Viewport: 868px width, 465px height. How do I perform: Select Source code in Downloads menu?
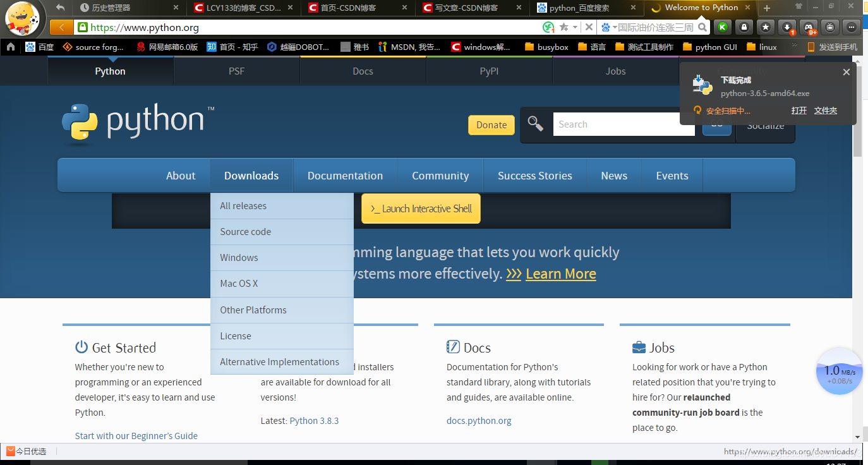point(282,232)
